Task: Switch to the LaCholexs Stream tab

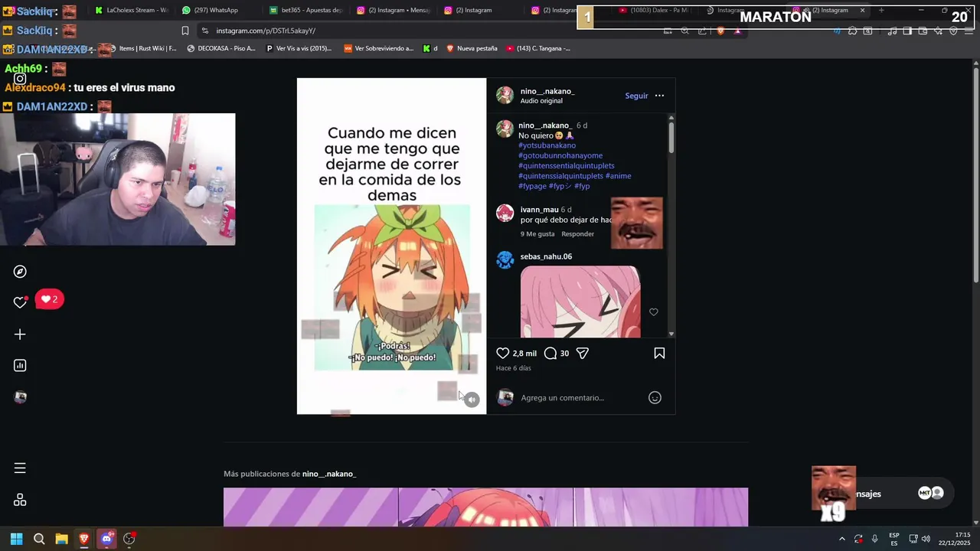Action: click(x=130, y=10)
